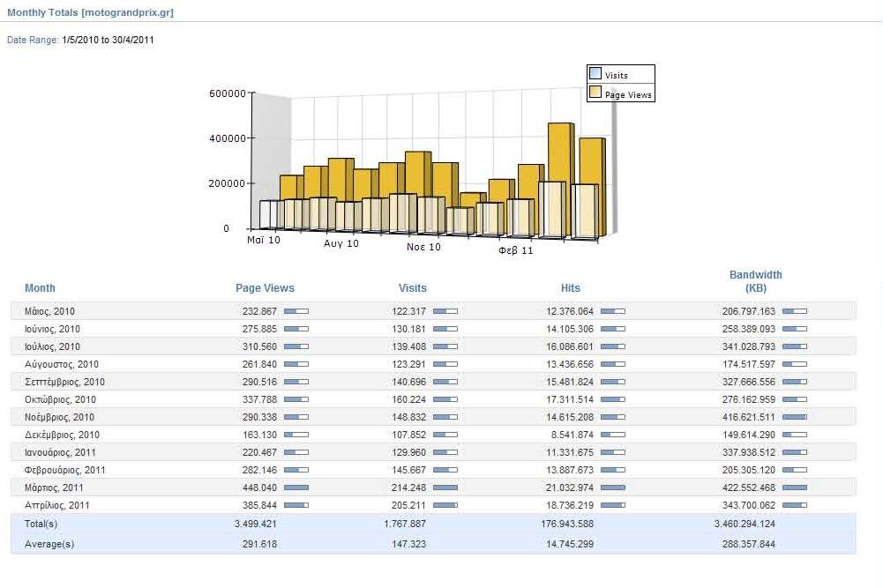Sort by the Bandwidth (KB) column header
Image resolution: width=883 pixels, height=588 pixels.
pyautogui.click(x=755, y=281)
